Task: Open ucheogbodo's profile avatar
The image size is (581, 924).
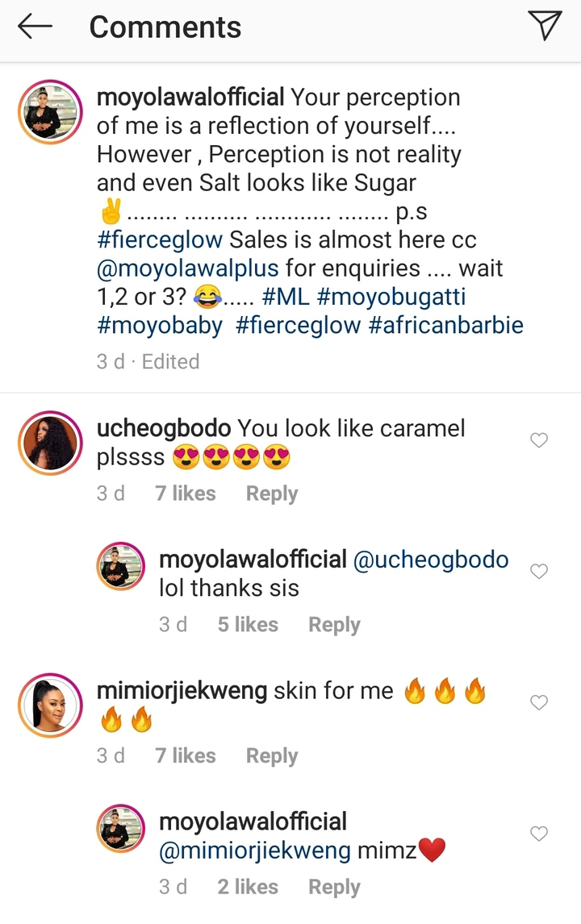Action: pyautogui.click(x=50, y=443)
